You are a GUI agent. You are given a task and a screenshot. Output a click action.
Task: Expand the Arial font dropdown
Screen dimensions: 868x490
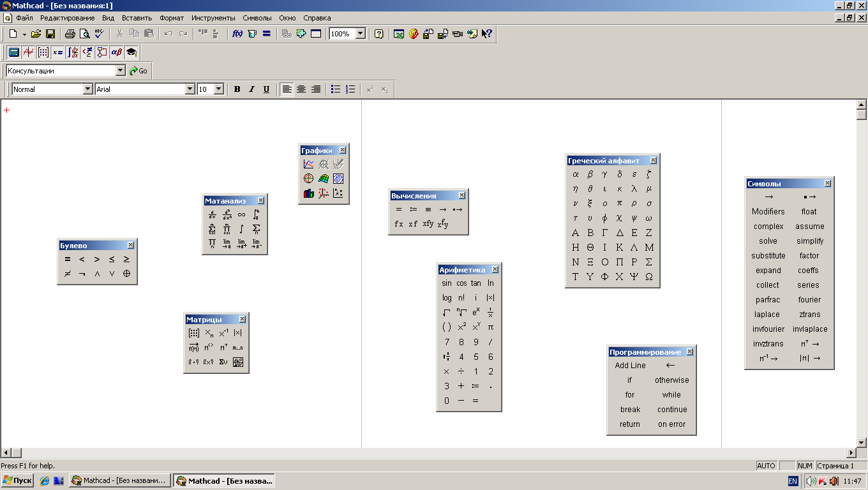(x=190, y=89)
